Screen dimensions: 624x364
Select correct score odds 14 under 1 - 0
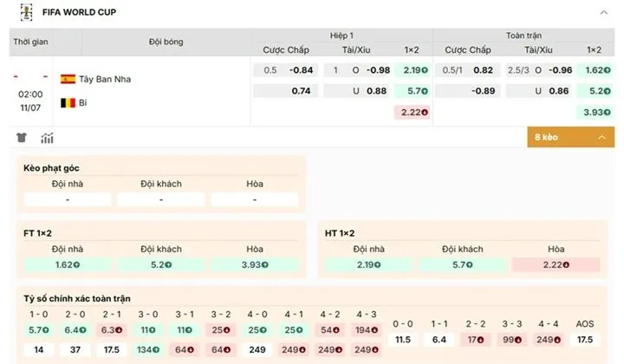pos(39,349)
